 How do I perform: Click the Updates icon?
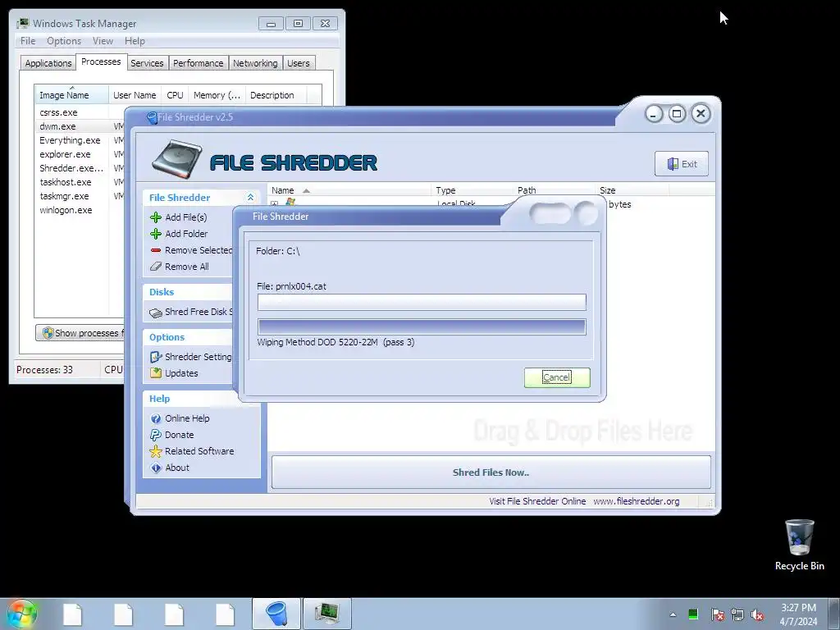156,373
